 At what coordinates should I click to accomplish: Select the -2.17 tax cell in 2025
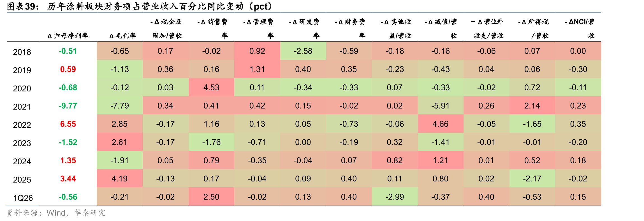pyautogui.click(x=532, y=178)
